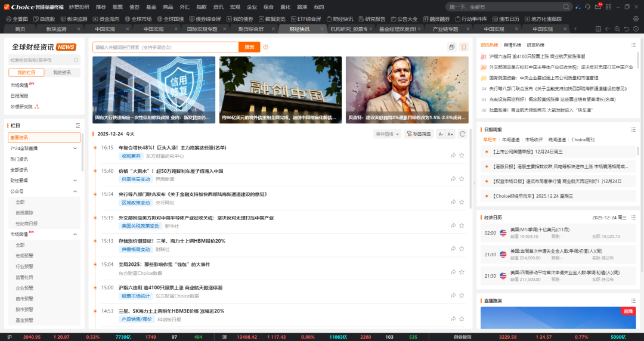644x341 pixels.
Task: Switch to the 期货综合屏 tab
Action: point(251,29)
